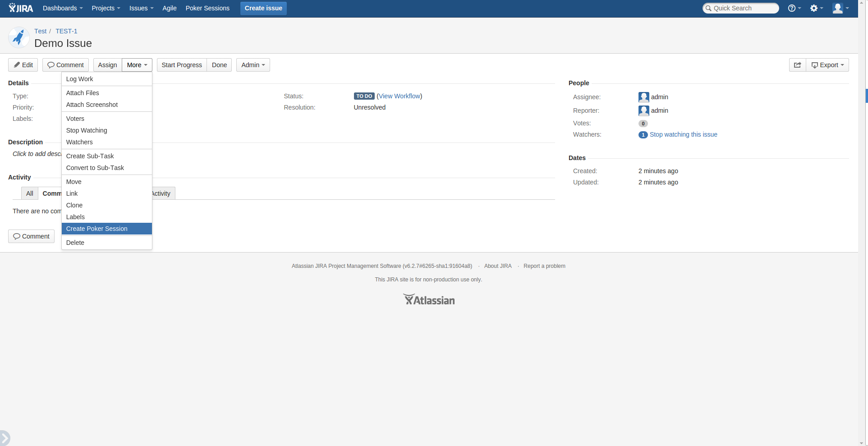This screenshot has height=446, width=868.
Task: Expand the sidebar with bottom-left chevron
Action: (x=5, y=438)
